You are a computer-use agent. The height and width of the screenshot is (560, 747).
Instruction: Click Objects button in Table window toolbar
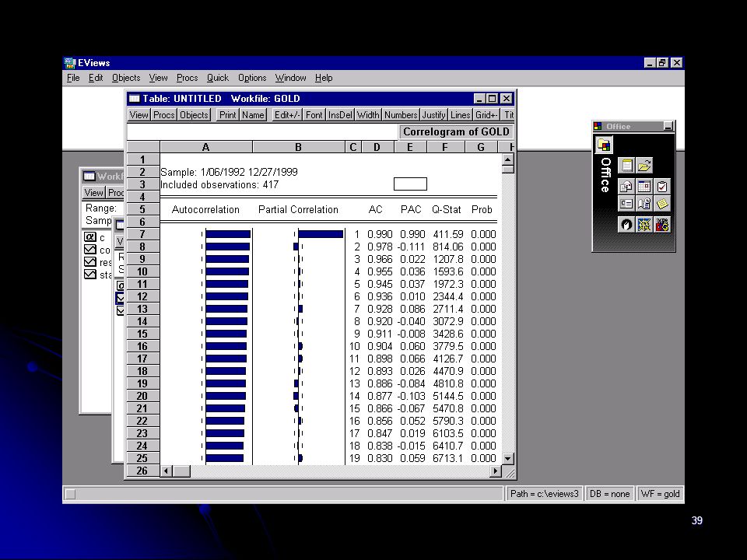[x=195, y=115]
